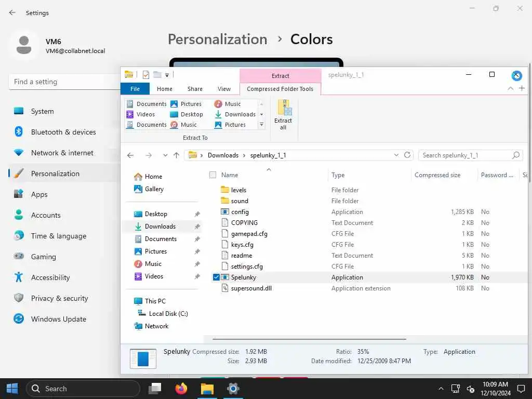This screenshot has width=532, height=399.
Task: Collapse the ribbon with the chevron
Action: [510, 88]
